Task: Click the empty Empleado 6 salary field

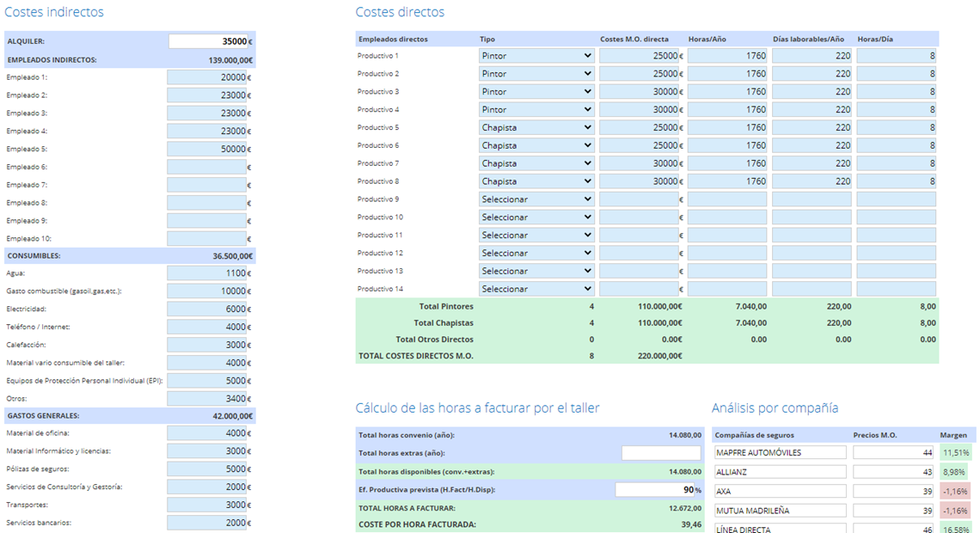Action: tap(206, 167)
